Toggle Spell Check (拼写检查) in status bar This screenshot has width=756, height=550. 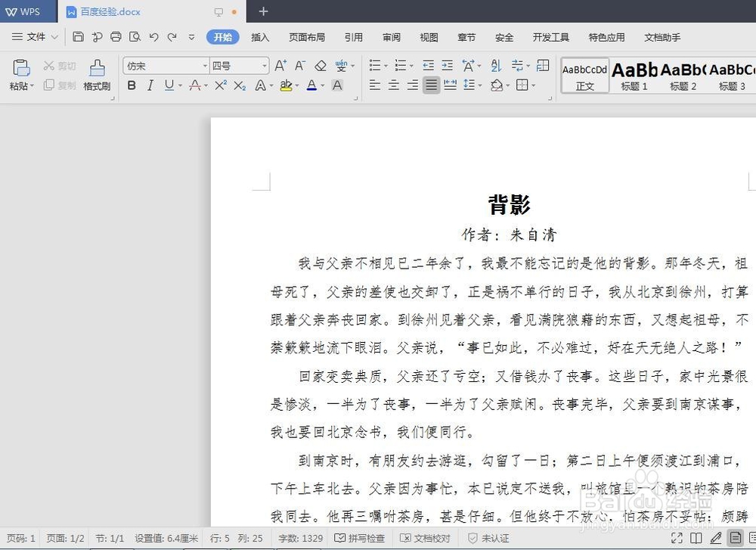pyautogui.click(x=360, y=538)
